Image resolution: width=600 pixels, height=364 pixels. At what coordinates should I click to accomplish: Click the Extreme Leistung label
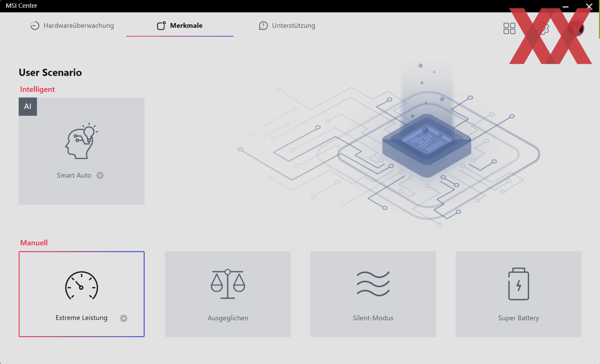tap(82, 318)
